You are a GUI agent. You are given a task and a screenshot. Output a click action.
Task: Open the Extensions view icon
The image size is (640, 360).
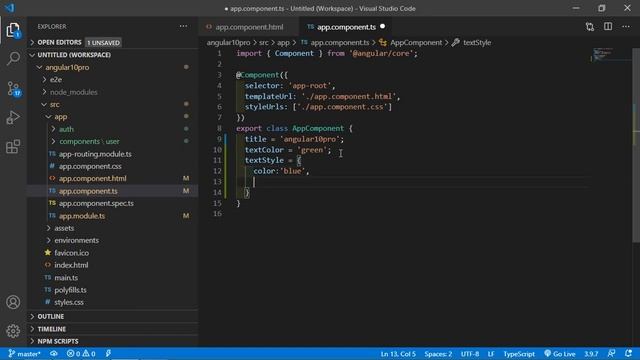[13, 146]
